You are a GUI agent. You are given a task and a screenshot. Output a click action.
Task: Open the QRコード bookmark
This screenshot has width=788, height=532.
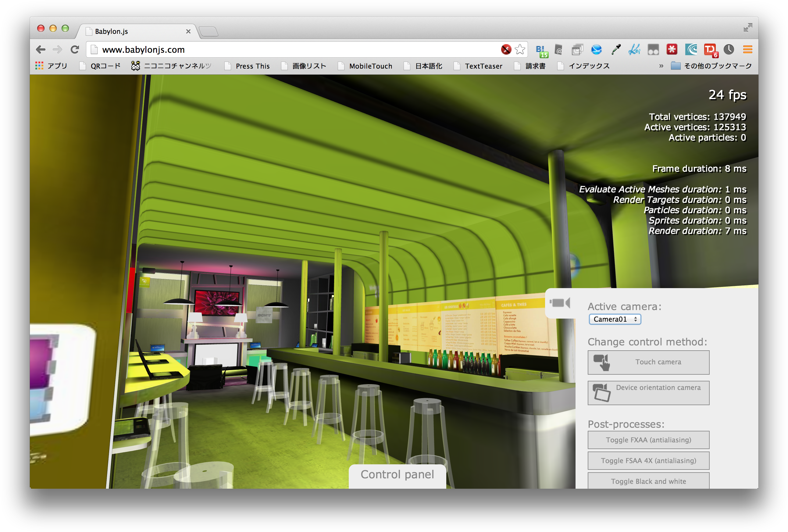100,66
